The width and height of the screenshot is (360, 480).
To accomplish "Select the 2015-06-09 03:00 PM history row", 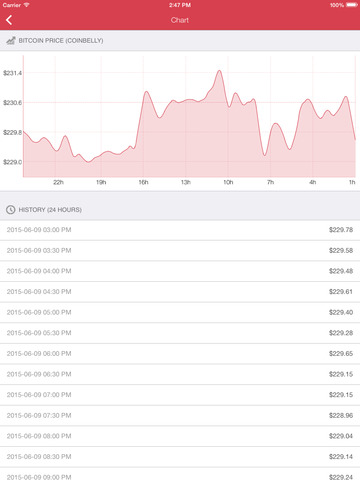I will (x=180, y=230).
